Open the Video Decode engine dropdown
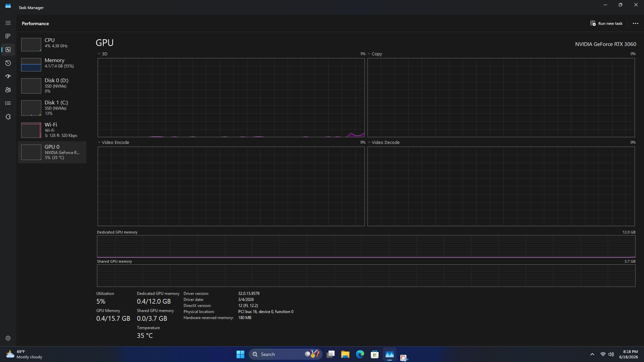644x362 pixels. (384, 142)
